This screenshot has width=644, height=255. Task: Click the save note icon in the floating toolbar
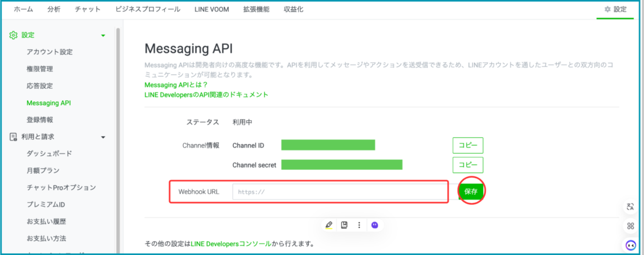(x=344, y=225)
